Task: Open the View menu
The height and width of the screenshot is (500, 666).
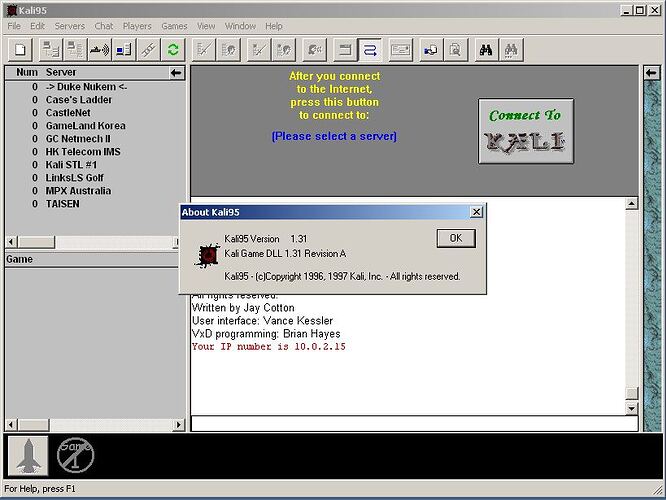Action: tap(206, 26)
